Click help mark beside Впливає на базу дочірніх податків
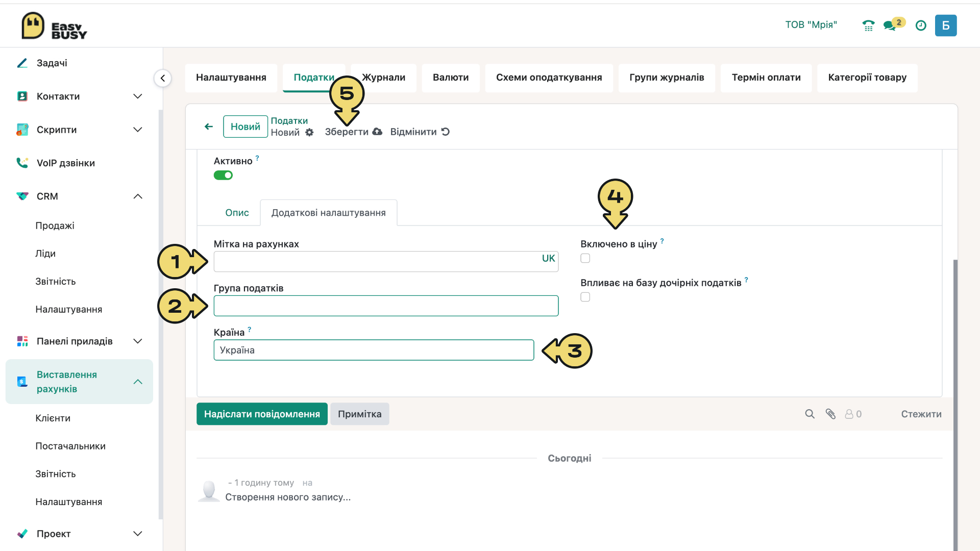The height and width of the screenshot is (551, 980). point(746,280)
